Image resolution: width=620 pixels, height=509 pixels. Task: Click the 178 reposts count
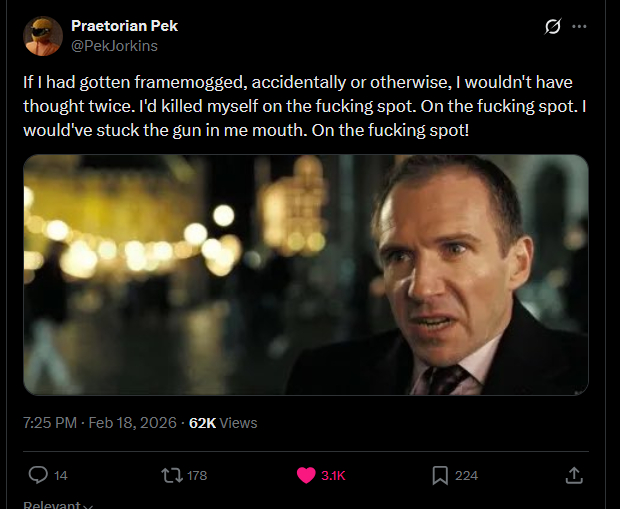click(197, 476)
